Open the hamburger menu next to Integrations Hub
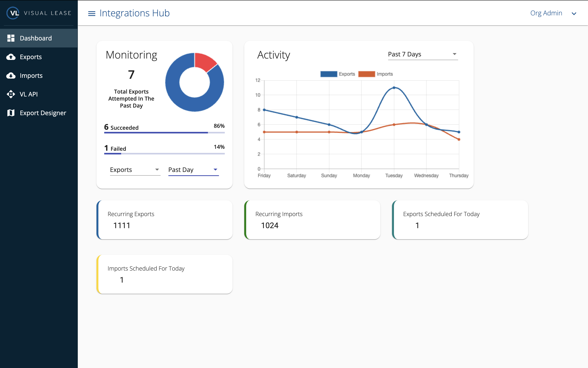Screen dimensions: 588x368 pos(91,13)
